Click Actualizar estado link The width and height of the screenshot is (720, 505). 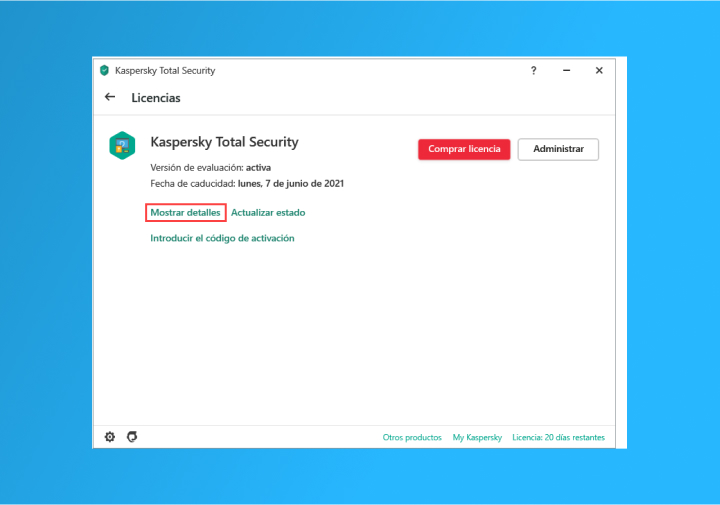pos(268,213)
